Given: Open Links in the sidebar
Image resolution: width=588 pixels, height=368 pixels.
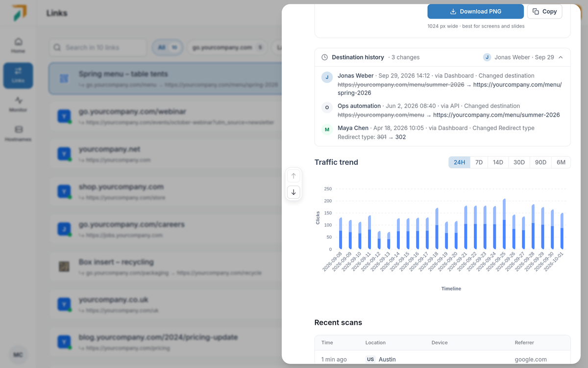Looking at the screenshot, I should tap(18, 75).
